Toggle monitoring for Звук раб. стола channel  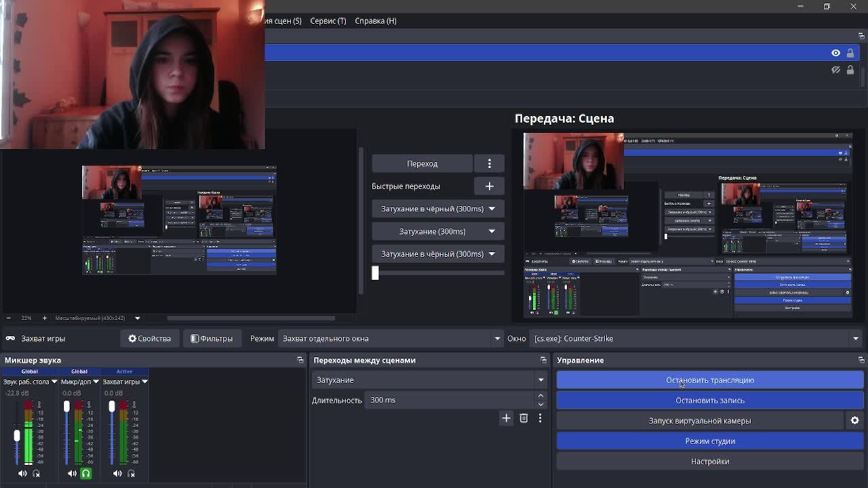(x=37, y=474)
